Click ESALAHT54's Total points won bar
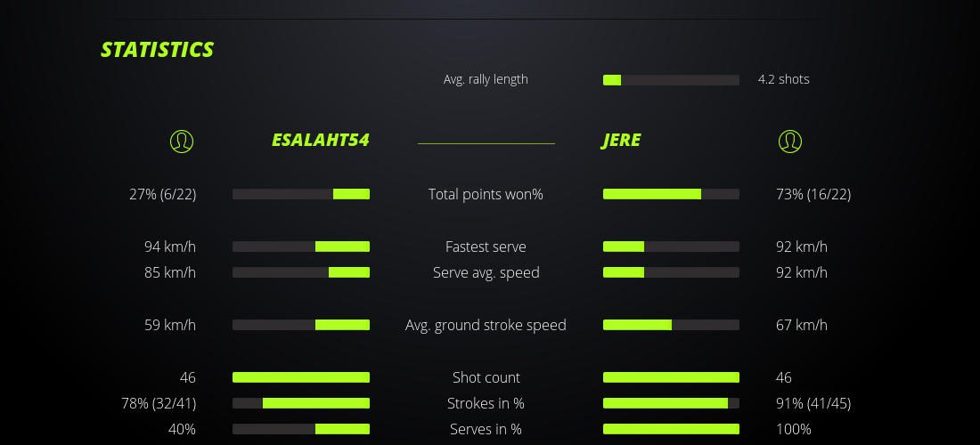This screenshot has width=980, height=445. [301, 194]
